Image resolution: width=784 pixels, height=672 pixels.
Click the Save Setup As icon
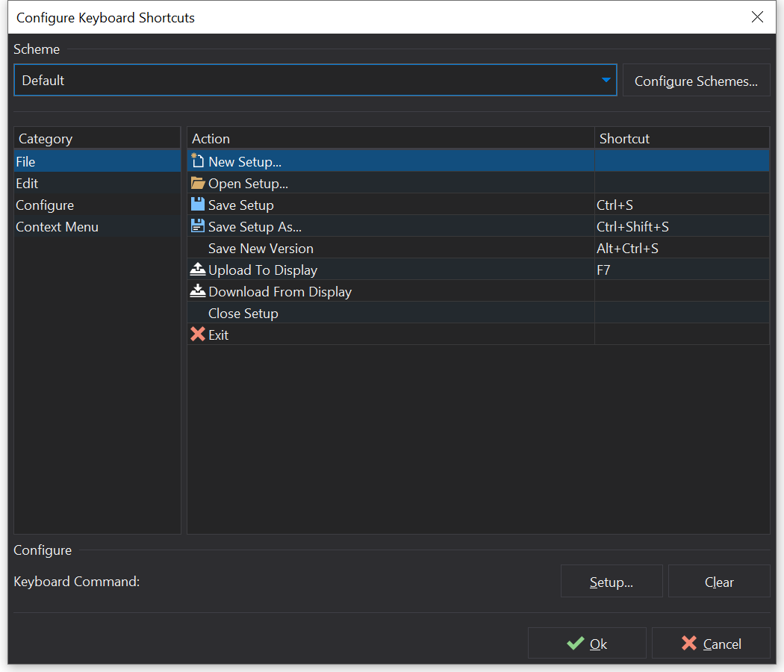198,226
